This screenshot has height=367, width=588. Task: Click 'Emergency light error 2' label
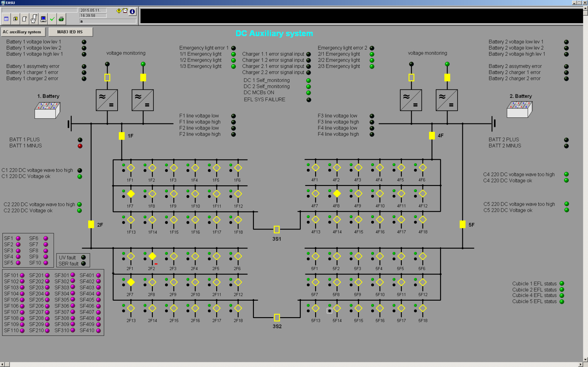click(x=342, y=48)
